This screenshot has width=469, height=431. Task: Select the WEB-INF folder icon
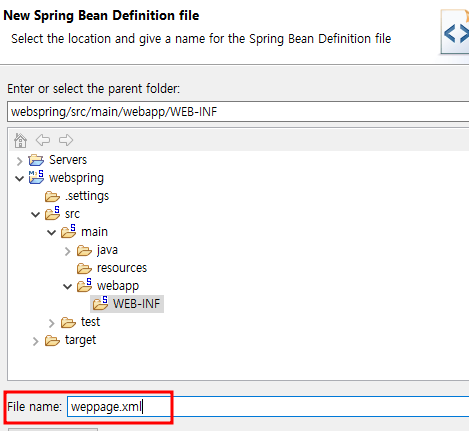(x=100, y=303)
